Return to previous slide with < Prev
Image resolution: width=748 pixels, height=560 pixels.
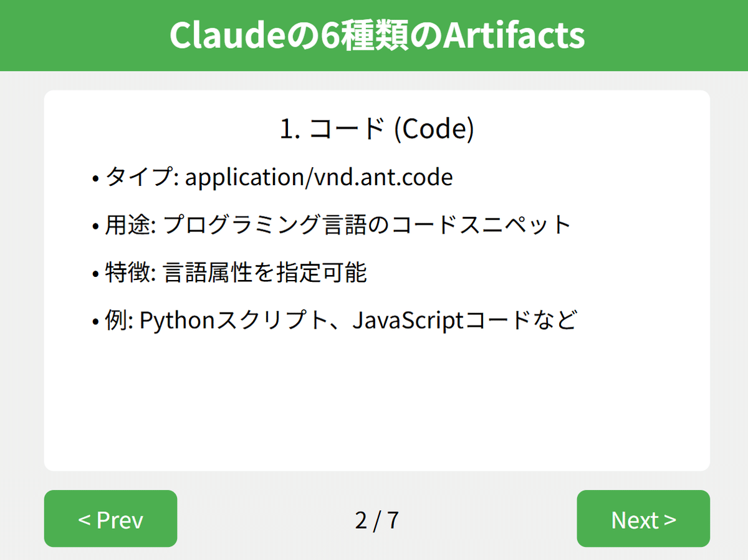point(110,518)
